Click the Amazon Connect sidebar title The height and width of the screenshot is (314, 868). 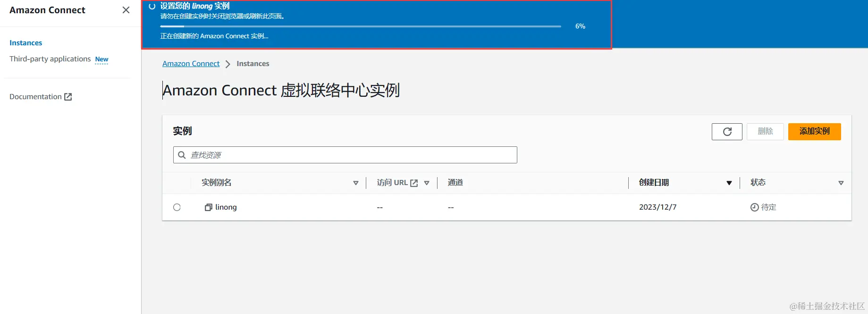tap(48, 10)
